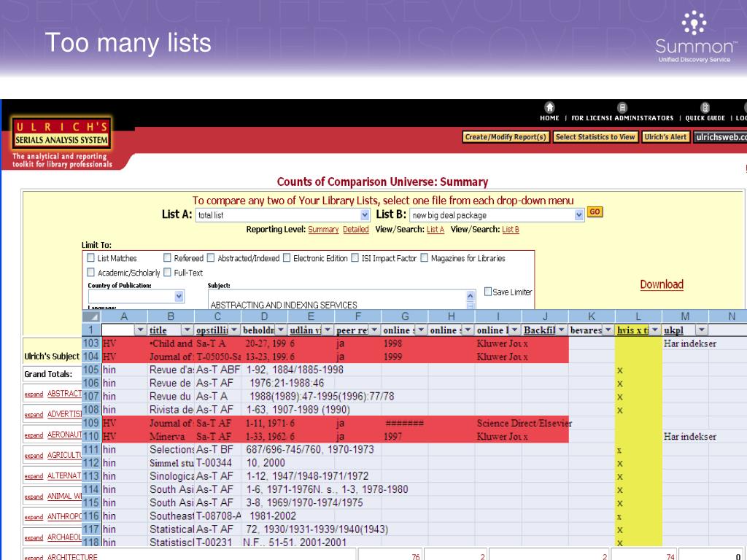This screenshot has height=560, width=747.
Task: Expand the ADVERTISING subject row
Action: (34, 415)
